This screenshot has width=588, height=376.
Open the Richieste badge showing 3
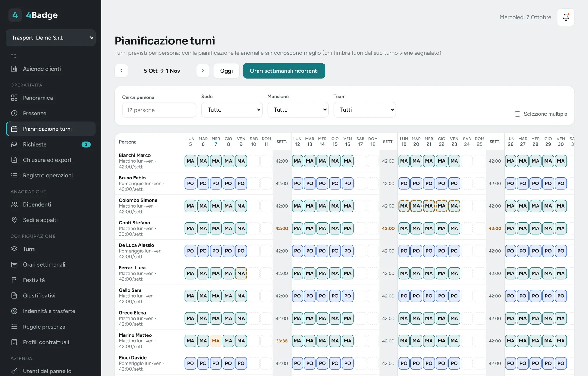pyautogui.click(x=86, y=144)
